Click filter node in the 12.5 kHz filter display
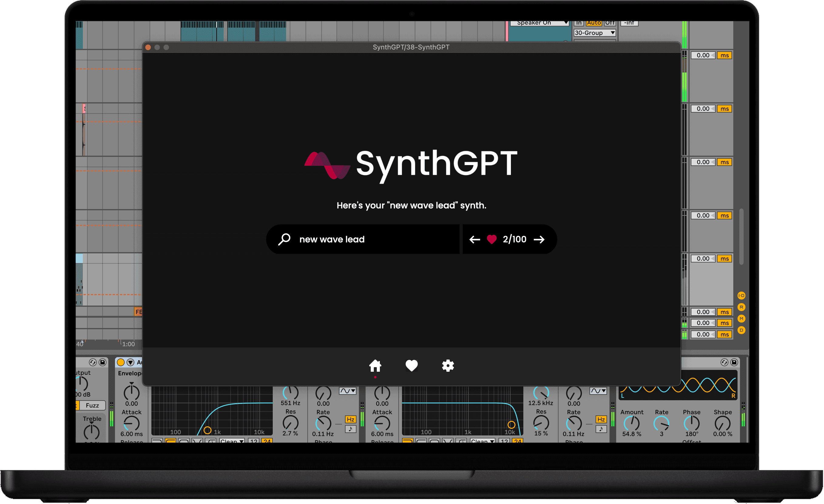 511,425
